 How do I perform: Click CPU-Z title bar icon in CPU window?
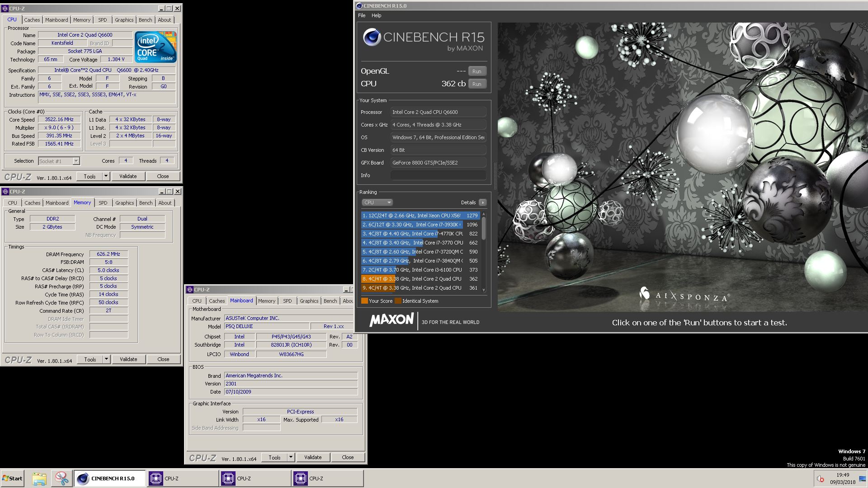point(5,8)
